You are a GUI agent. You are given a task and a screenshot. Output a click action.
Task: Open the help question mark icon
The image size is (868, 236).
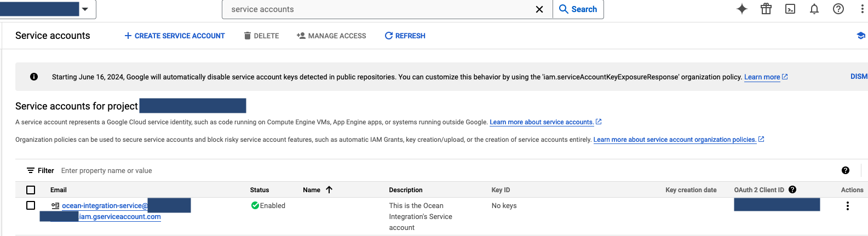click(x=838, y=9)
